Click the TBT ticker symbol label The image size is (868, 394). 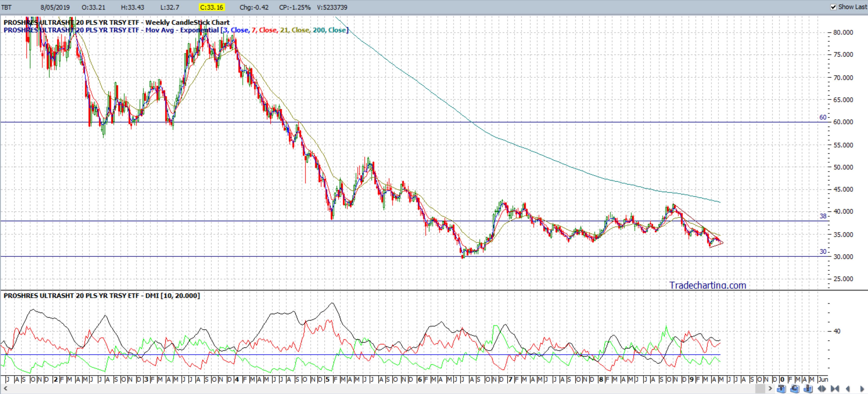pos(7,7)
